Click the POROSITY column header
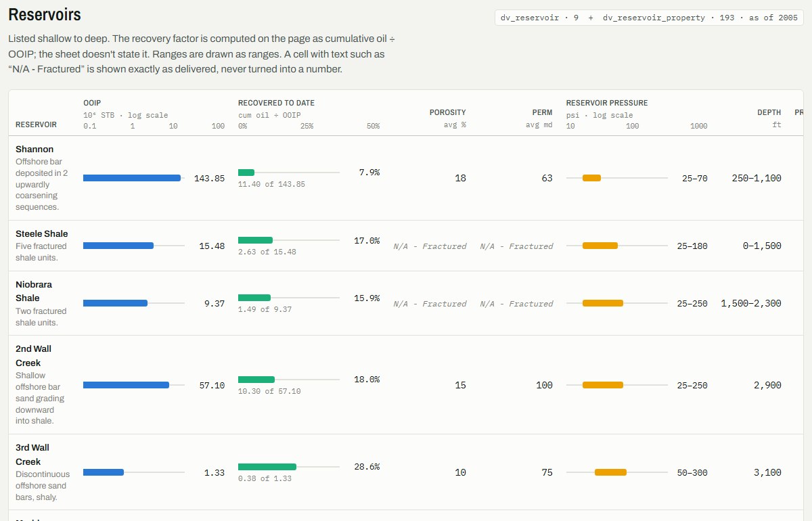The height and width of the screenshot is (521, 812). point(448,112)
